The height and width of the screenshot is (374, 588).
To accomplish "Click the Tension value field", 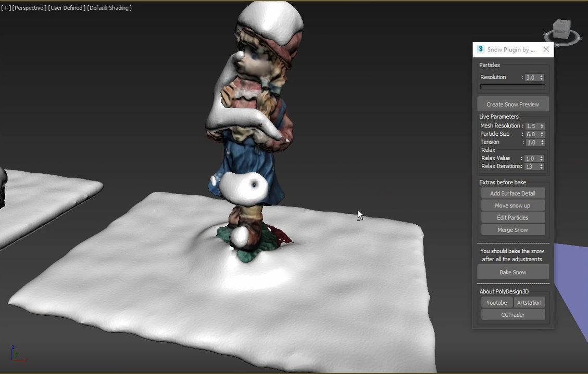I will point(532,142).
